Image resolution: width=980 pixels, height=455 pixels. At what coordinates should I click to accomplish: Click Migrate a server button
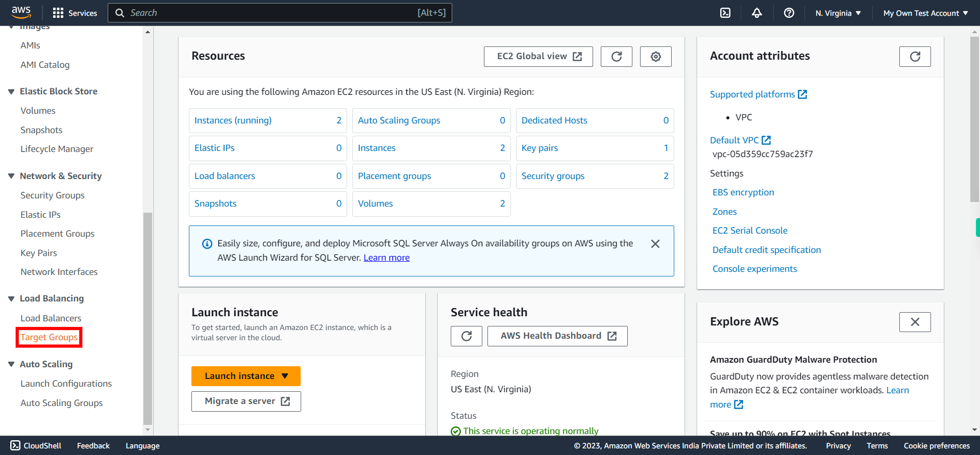[x=246, y=401]
